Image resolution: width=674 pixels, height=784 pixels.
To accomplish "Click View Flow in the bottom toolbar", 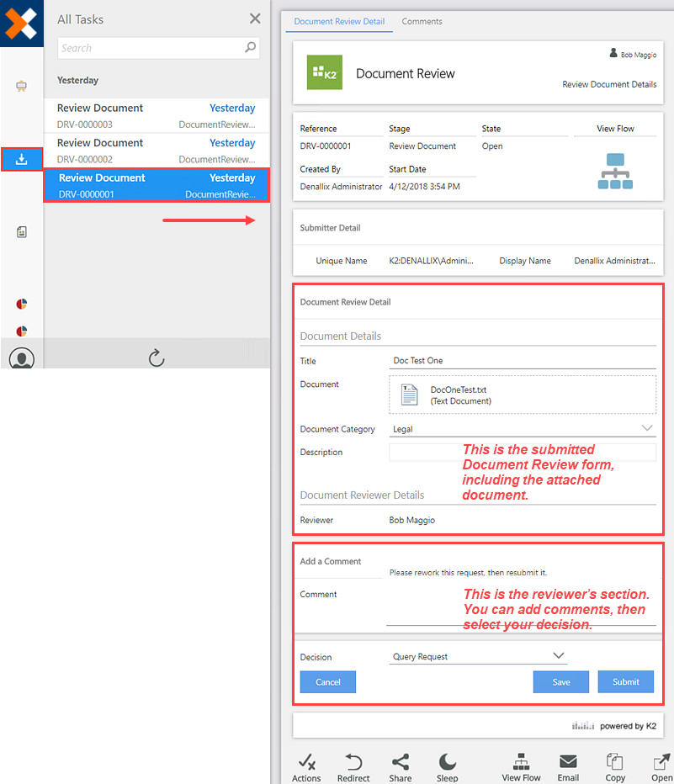I will [521, 767].
